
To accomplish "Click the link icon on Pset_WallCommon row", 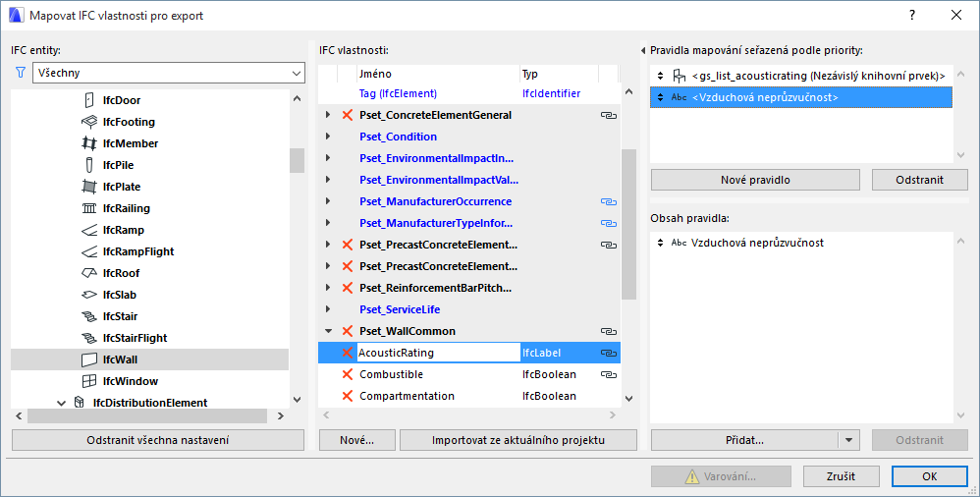I will 608,332.
